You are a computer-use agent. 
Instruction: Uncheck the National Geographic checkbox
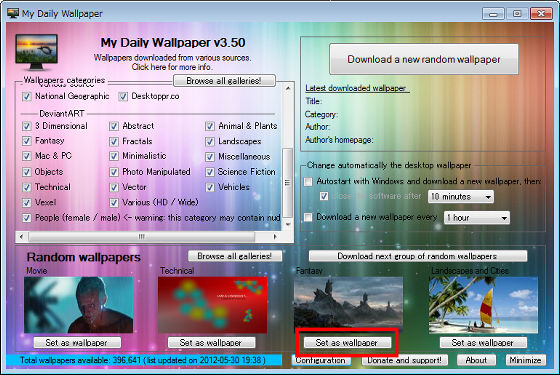pos(26,96)
